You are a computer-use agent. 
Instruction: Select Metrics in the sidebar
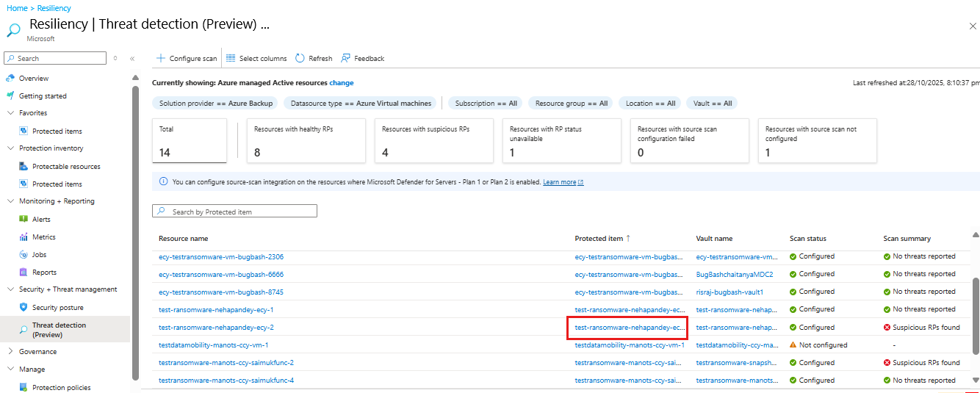[44, 237]
